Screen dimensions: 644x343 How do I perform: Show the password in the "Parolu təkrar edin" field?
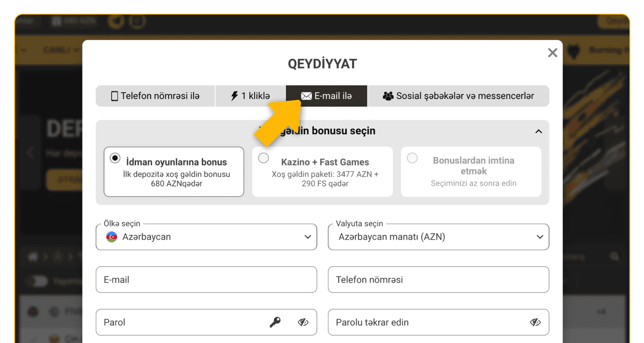coord(535,322)
